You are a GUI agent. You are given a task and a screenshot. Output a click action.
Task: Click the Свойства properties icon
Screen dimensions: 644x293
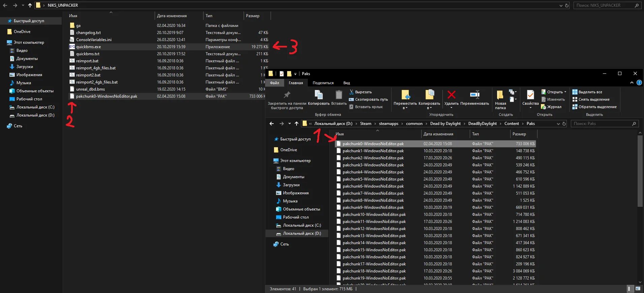tap(530, 95)
